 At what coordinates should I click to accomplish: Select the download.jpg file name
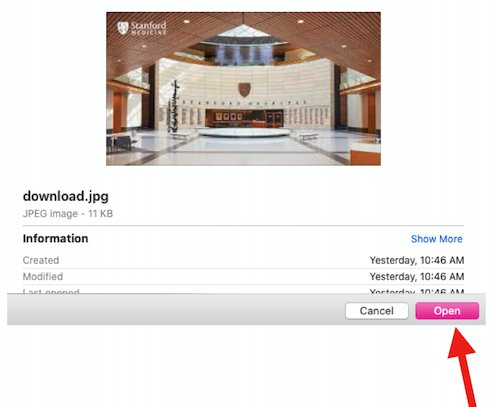tap(66, 196)
